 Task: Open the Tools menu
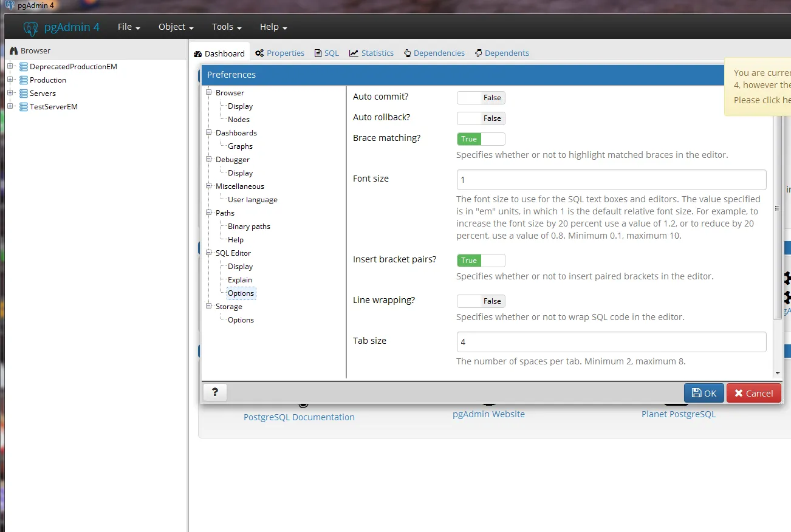[x=227, y=27]
